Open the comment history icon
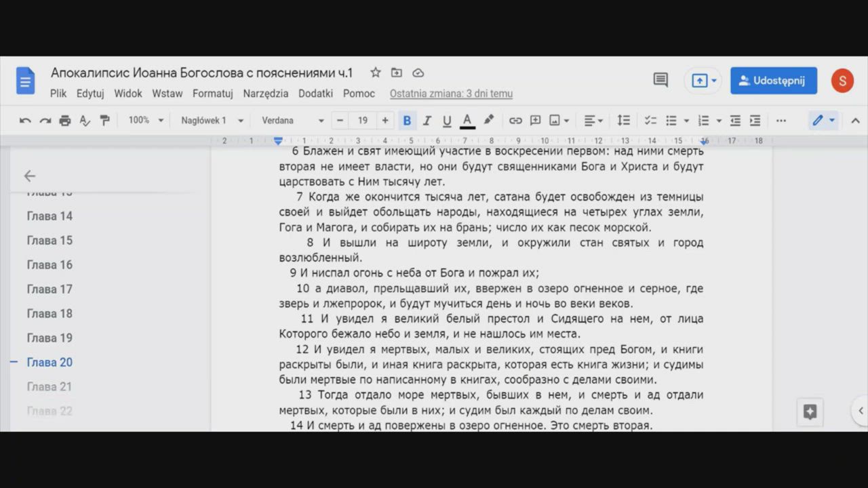 660,80
